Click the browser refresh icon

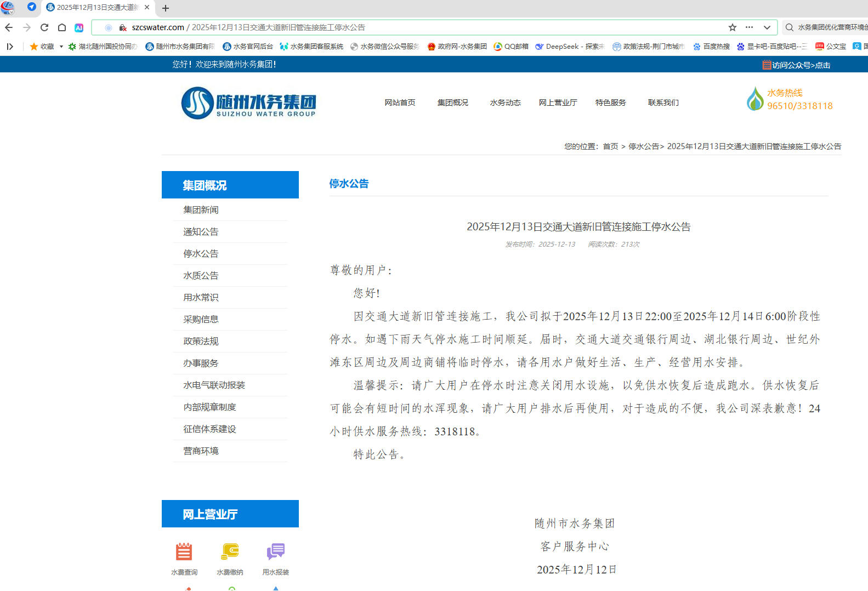pos(44,27)
